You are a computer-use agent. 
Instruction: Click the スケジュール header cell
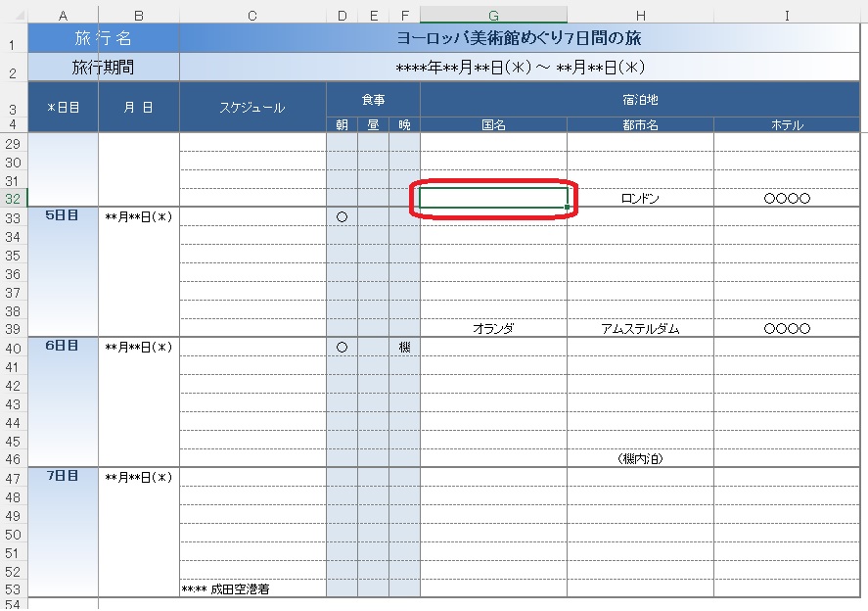pos(252,108)
